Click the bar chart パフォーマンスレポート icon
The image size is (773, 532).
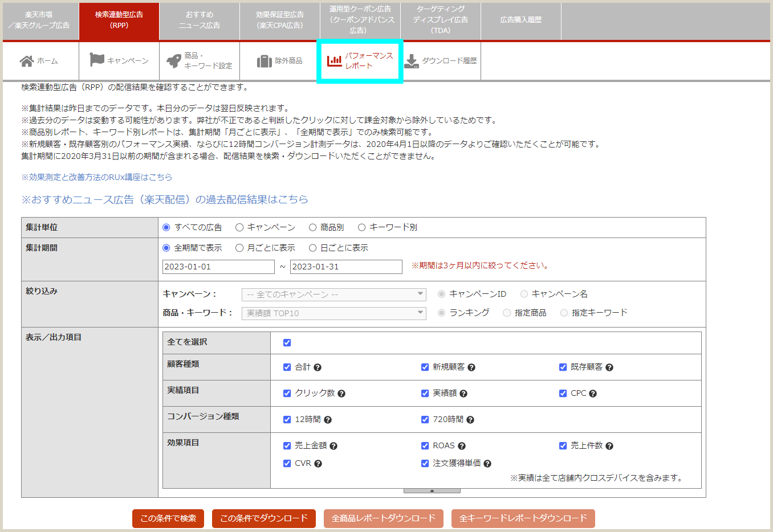point(335,60)
